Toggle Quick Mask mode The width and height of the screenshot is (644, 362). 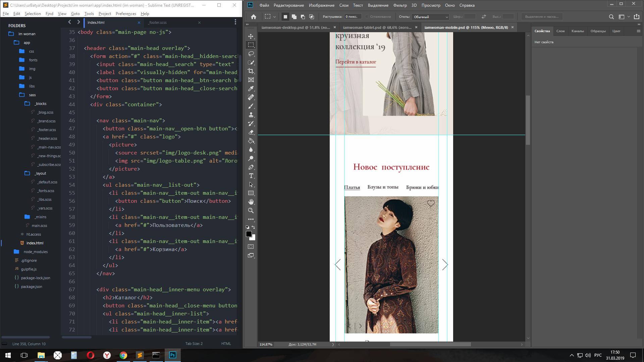pos(251,247)
